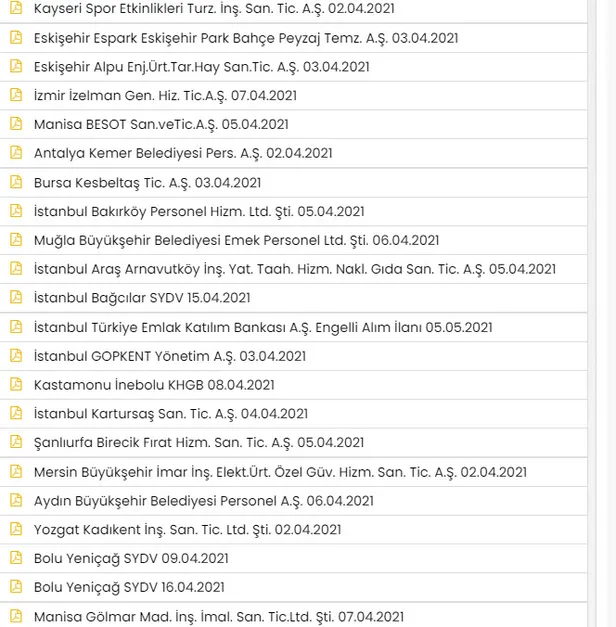The height and width of the screenshot is (627, 616).
Task: Open İstanbul Bakırköy Personel Hizm. announcement
Action: (199, 211)
